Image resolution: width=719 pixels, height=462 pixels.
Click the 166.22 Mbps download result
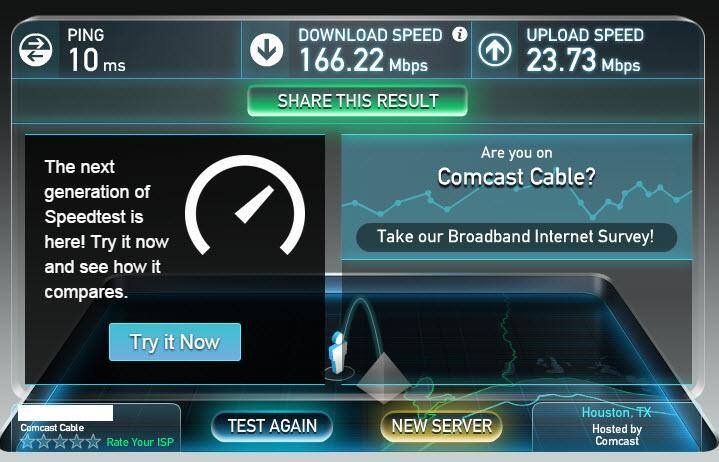pos(363,60)
